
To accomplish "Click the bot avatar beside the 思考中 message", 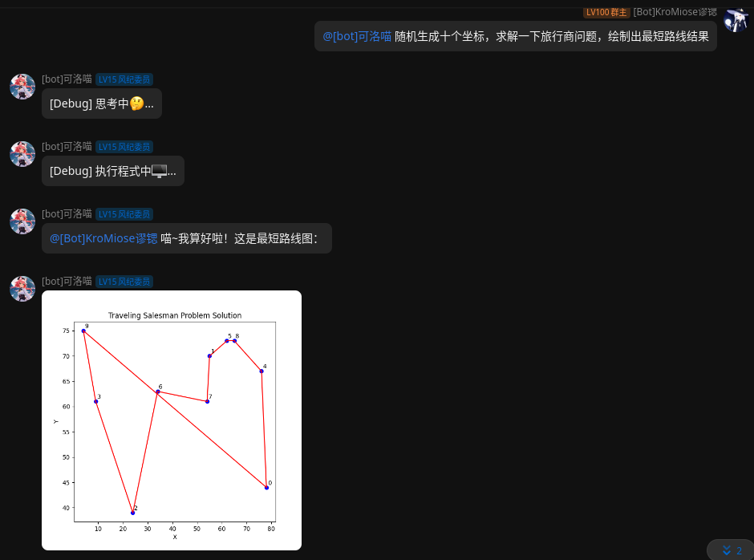I will (x=22, y=87).
